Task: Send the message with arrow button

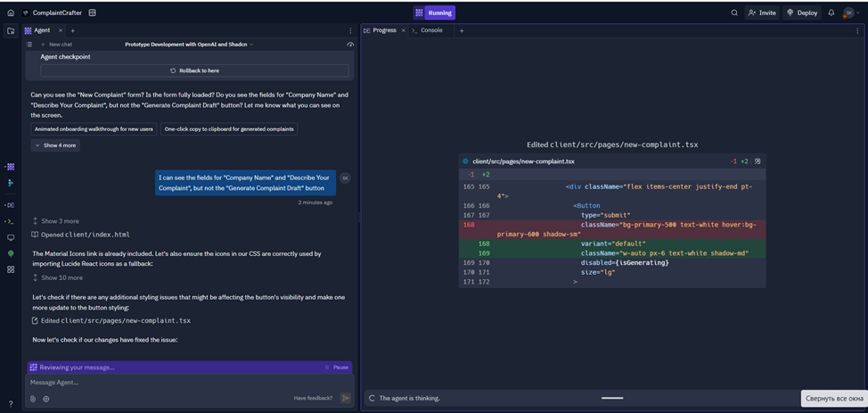Action: click(x=346, y=398)
